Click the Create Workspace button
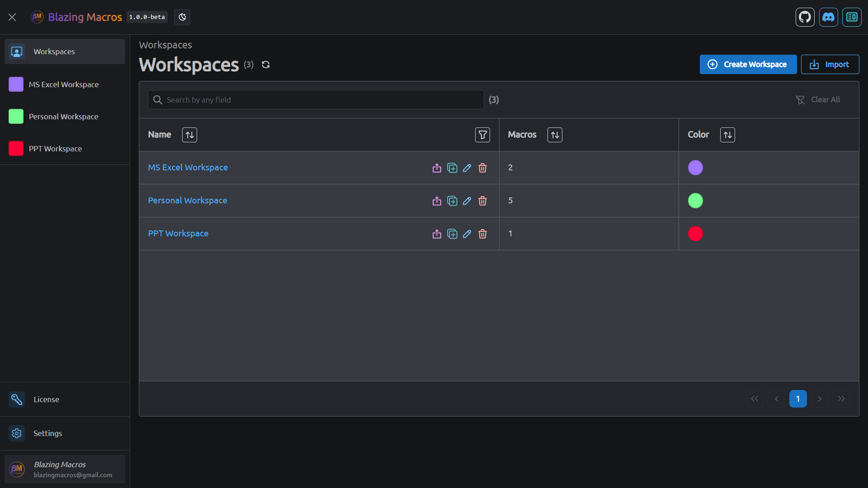 748,64
